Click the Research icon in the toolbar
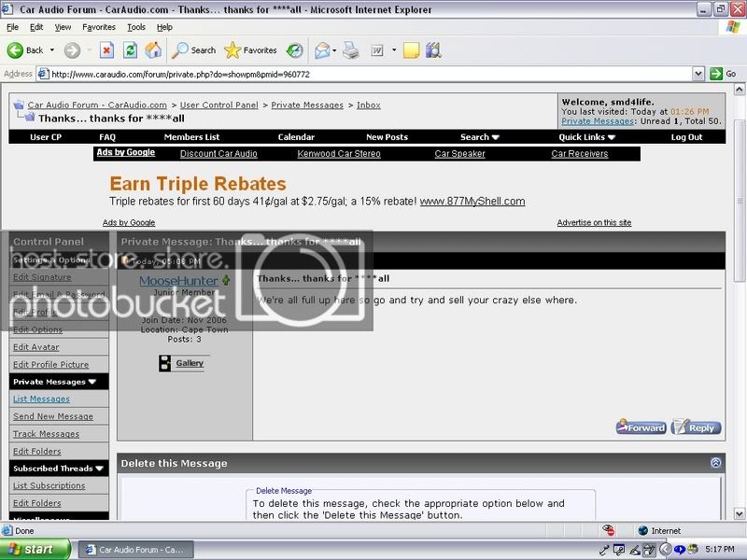The image size is (747, 560). [433, 50]
